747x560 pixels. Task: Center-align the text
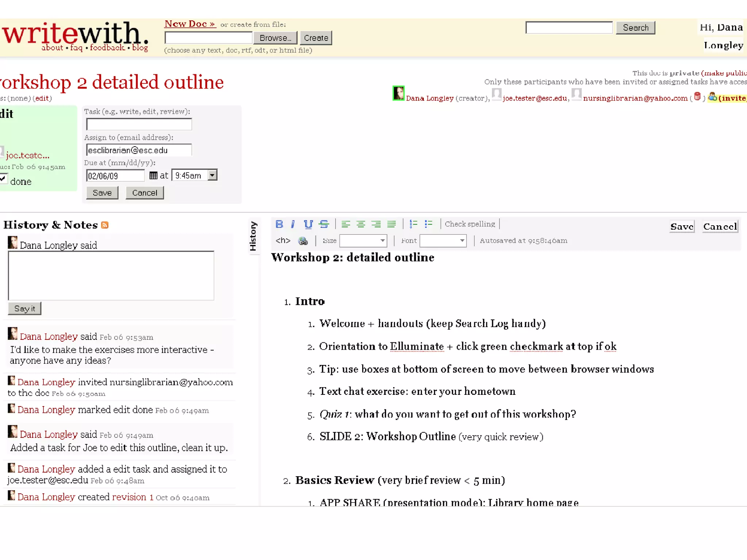click(x=361, y=224)
